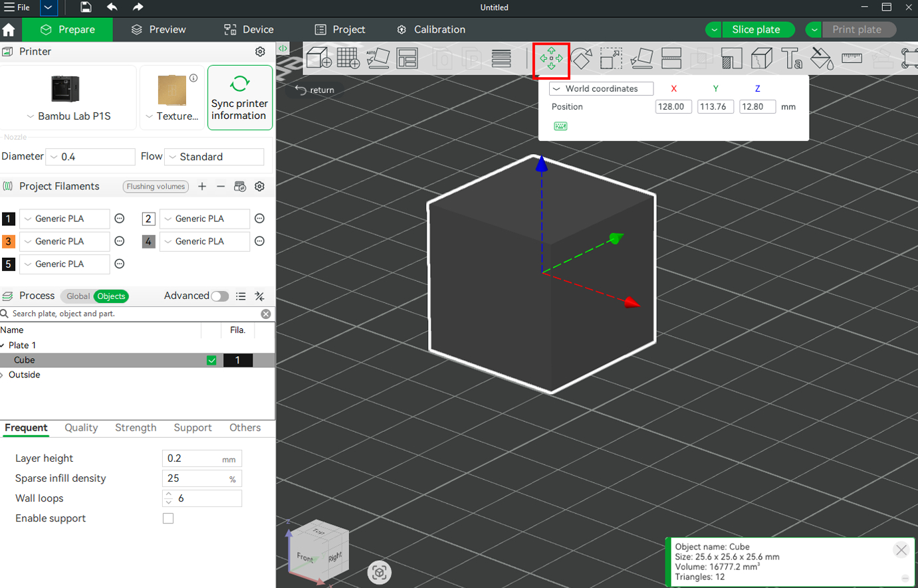Select the Move tool in toolbar
Image resolution: width=918 pixels, height=588 pixels.
click(551, 59)
